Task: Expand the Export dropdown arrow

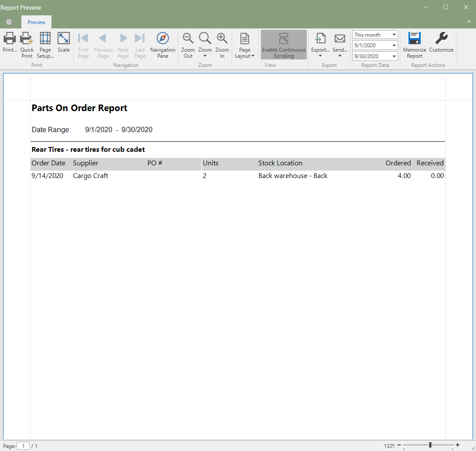Action: click(x=320, y=56)
